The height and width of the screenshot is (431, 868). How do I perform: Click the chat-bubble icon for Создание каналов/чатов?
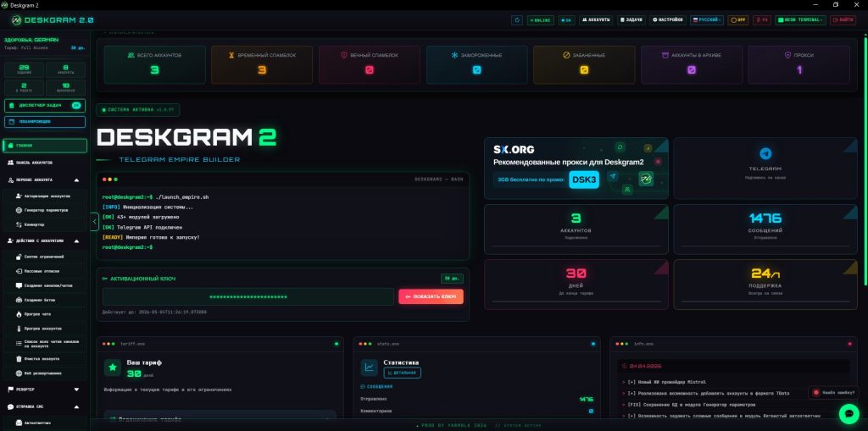pyautogui.click(x=19, y=285)
